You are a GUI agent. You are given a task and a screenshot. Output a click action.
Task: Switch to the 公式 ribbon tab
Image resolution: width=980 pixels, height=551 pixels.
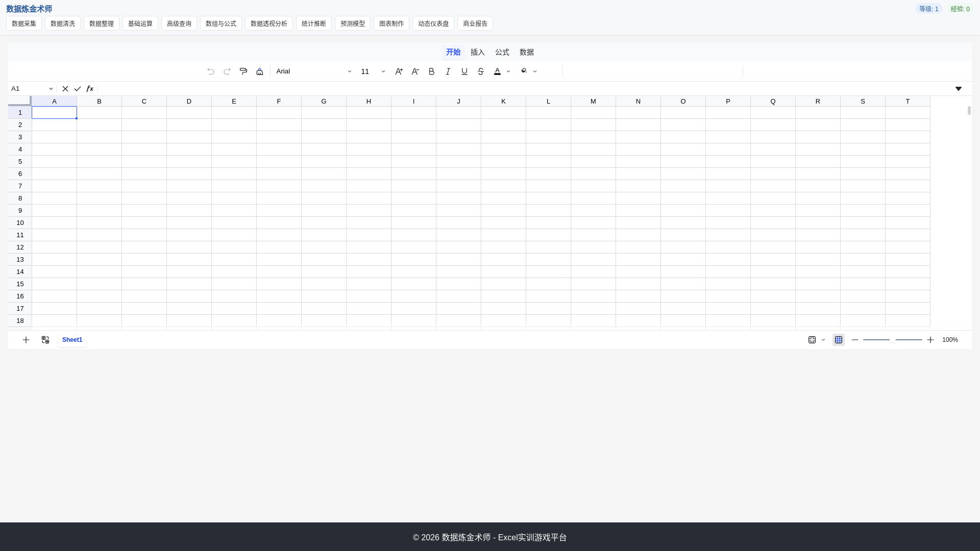coord(502,52)
